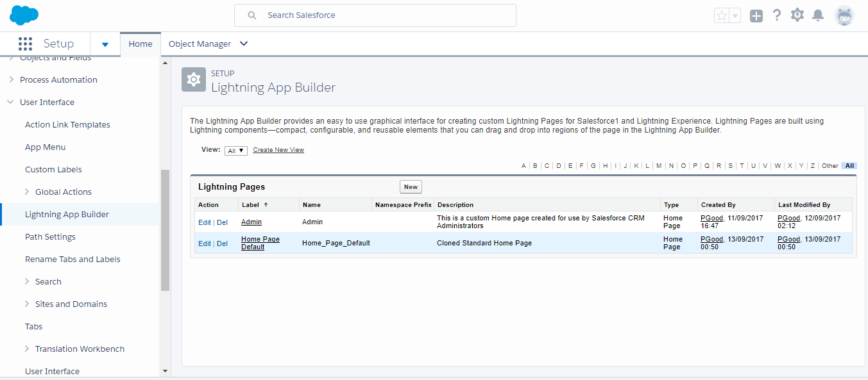Viewport: 868px width, 380px height.
Task: Open the Help question mark icon
Action: 777,15
